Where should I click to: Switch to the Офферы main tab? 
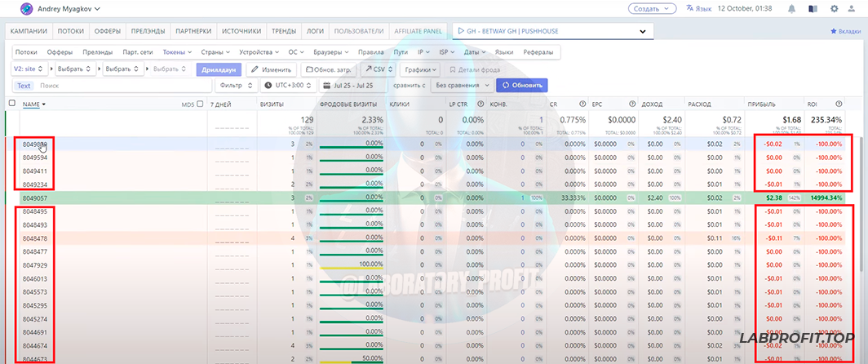pyautogui.click(x=108, y=32)
